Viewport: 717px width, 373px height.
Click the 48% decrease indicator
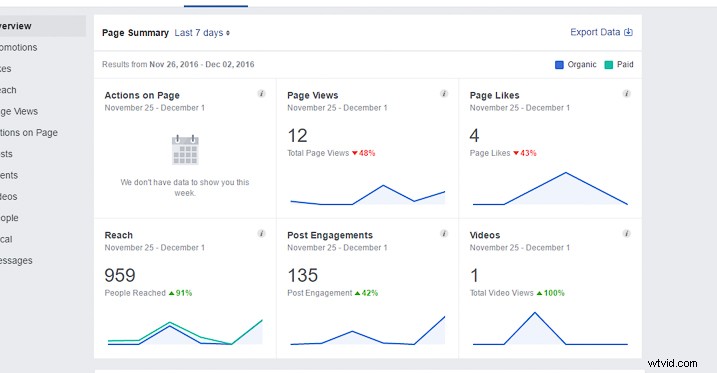(x=364, y=153)
